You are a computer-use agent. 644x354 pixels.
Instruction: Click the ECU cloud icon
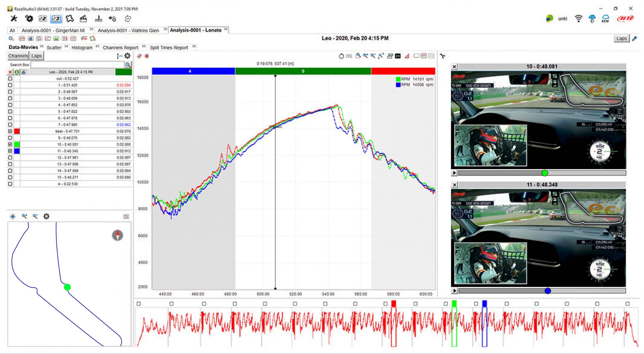(x=605, y=19)
